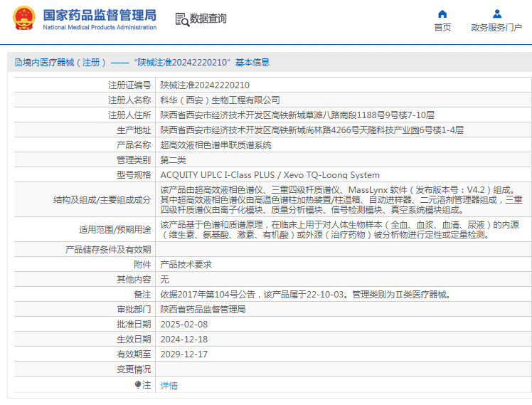This screenshot has height=405, width=532.
Task: Click the 变更情况 row label
Action: pos(134,369)
